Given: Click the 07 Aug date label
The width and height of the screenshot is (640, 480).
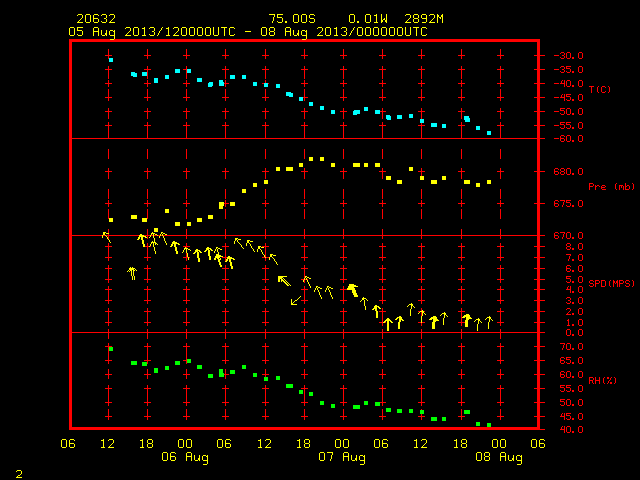Looking at the screenshot, I should pyautogui.click(x=342, y=457).
